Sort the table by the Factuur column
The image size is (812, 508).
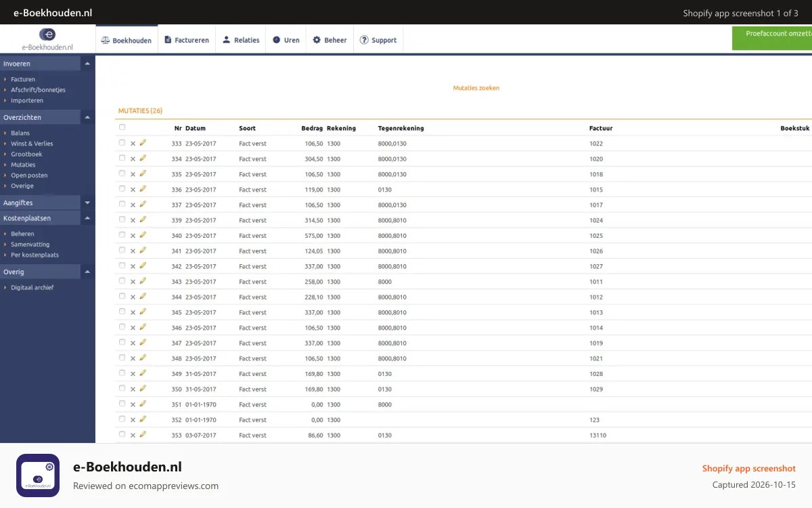click(601, 128)
